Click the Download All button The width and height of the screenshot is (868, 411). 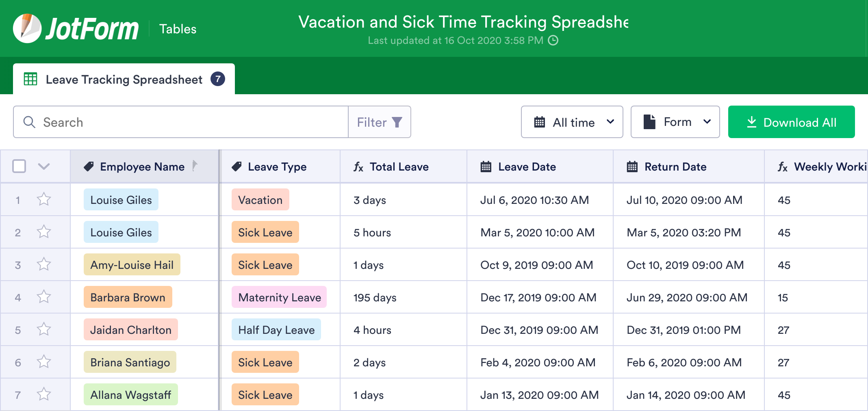point(791,122)
